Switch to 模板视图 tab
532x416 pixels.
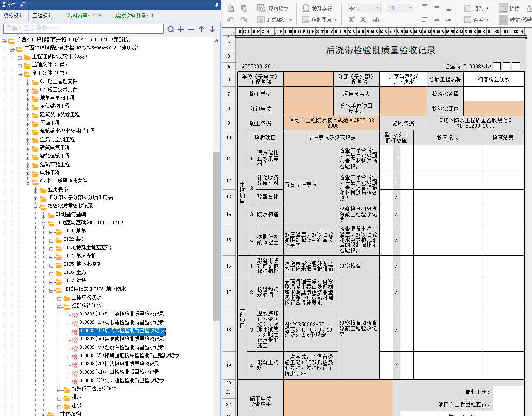click(x=14, y=15)
